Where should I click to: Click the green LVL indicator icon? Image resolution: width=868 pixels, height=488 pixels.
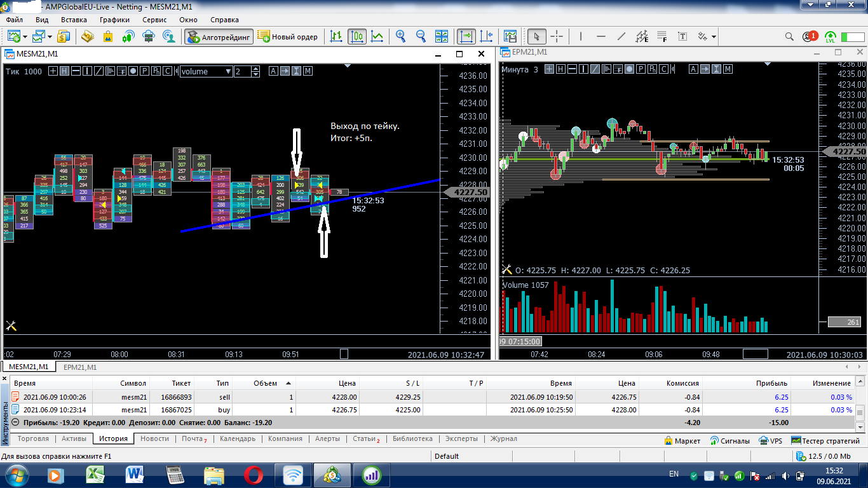click(831, 37)
